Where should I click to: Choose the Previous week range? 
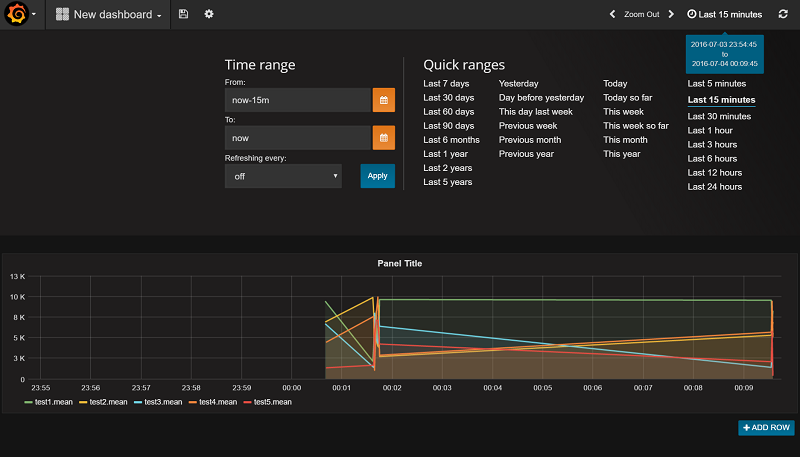pyautogui.click(x=528, y=125)
